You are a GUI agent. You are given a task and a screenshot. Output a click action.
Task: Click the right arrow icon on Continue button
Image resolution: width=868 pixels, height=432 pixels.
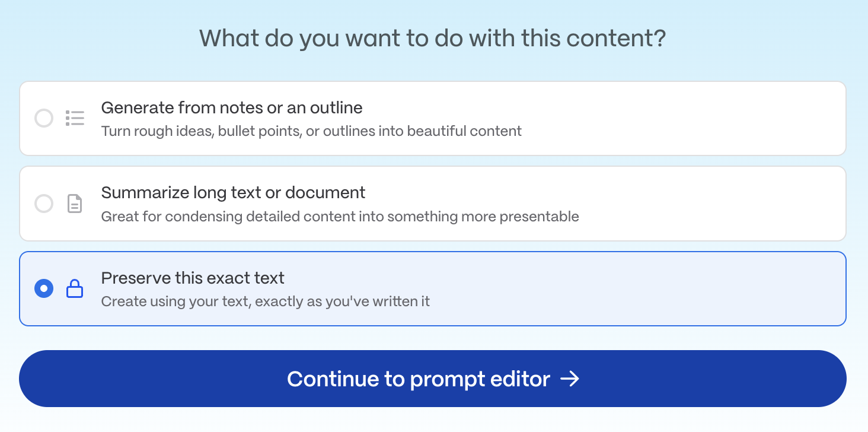(x=570, y=379)
